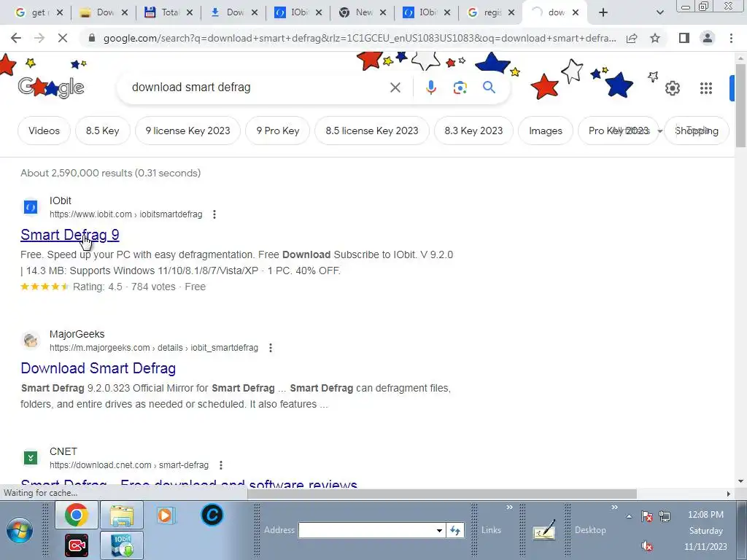Open the screen recorder taskbar icon

coord(76,545)
